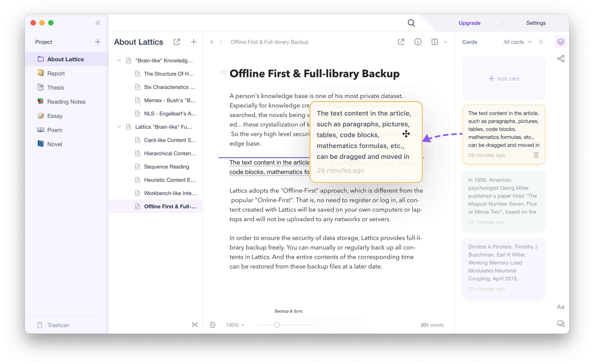Open the About Lattics project in new window
Viewport: 594px width, 364px height.
177,42
